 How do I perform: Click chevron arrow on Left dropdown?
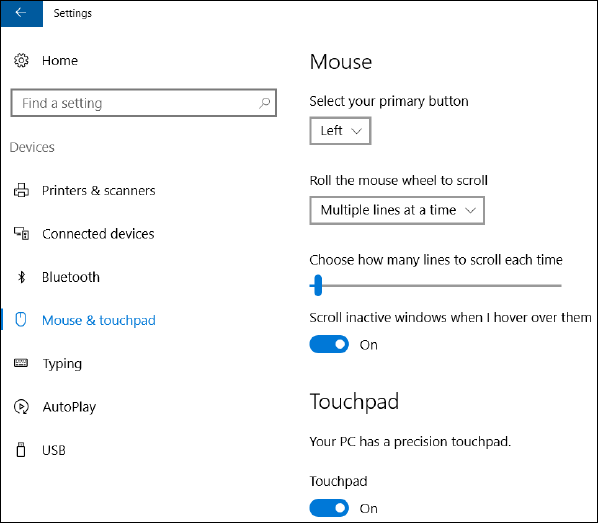(x=357, y=131)
